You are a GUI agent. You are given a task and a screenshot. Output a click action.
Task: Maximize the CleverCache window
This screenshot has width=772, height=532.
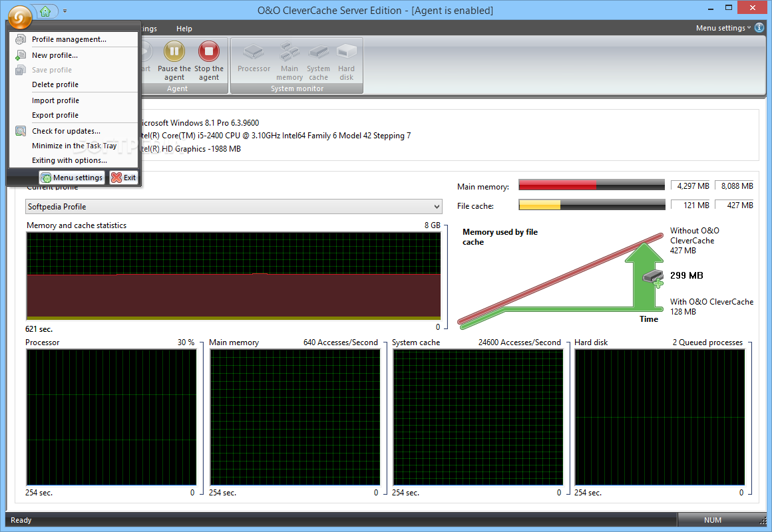[729, 8]
